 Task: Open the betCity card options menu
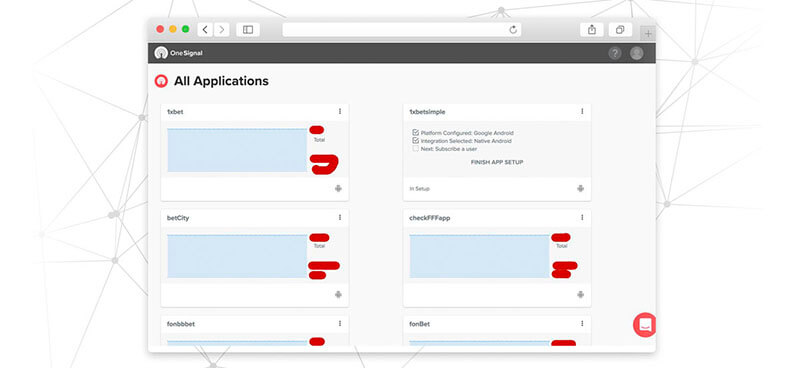tap(340, 217)
